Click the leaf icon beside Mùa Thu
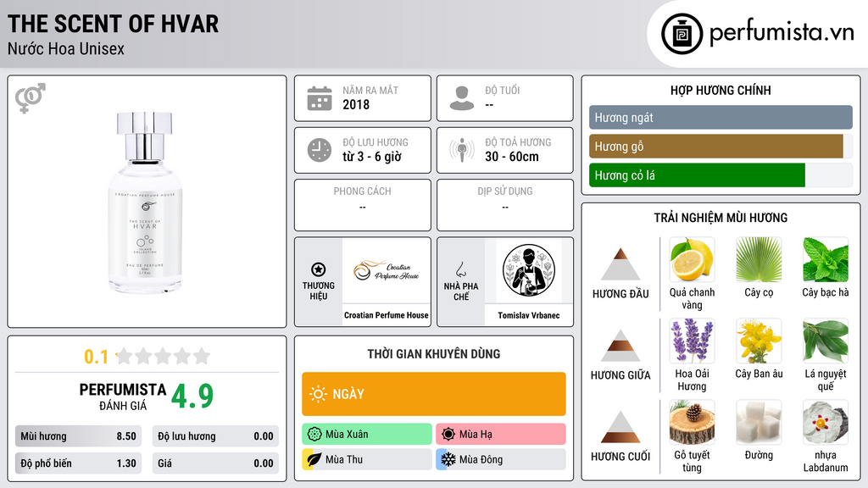Screen dimensions: 868x488 click(314, 459)
